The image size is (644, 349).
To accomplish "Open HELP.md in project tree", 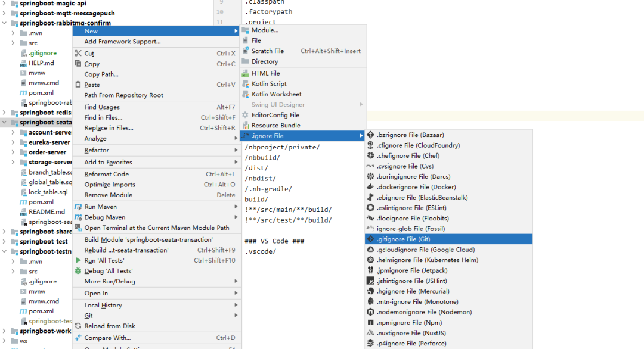I will [x=41, y=63].
